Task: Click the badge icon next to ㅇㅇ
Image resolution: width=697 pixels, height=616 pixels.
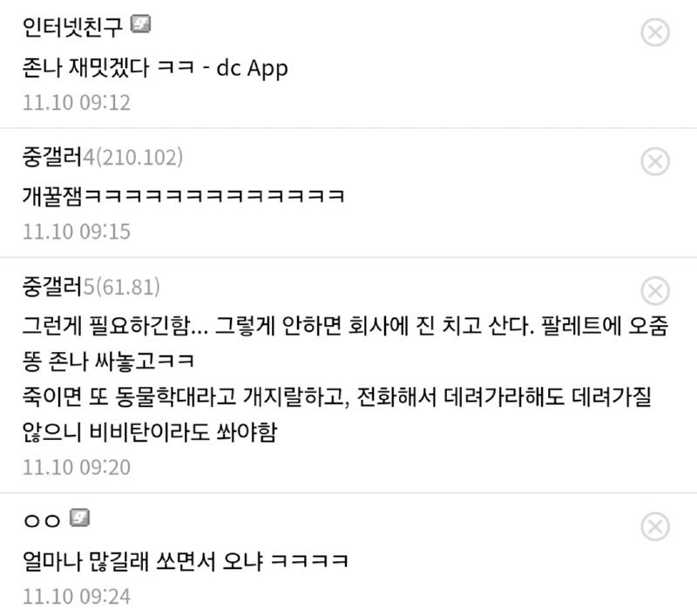Action: point(79,518)
